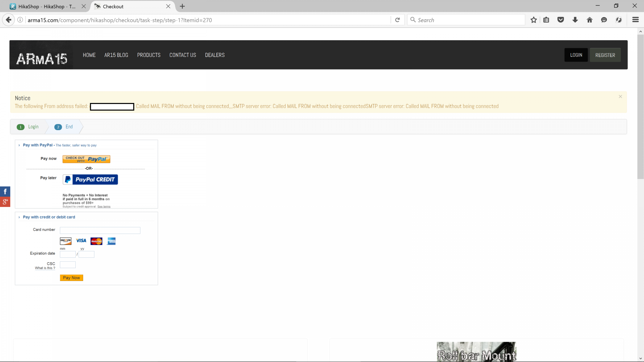This screenshot has height=362, width=644.
Task: Click the PayPal Credit button
Action: [90, 180]
